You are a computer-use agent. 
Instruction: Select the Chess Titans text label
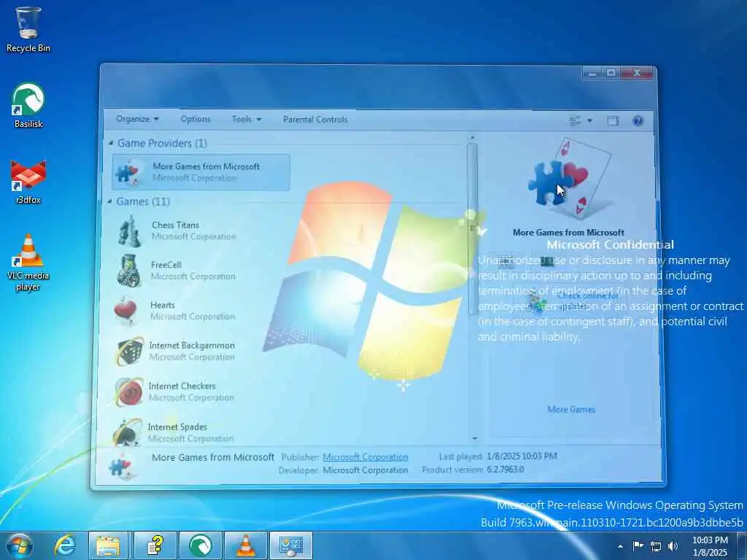(175, 225)
